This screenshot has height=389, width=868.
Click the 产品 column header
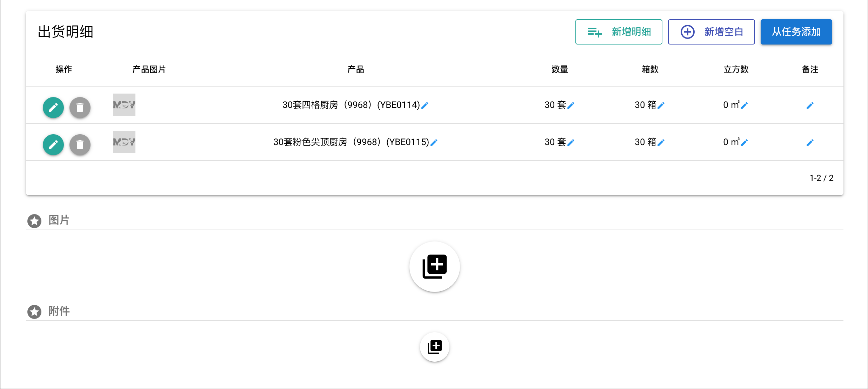coord(356,69)
